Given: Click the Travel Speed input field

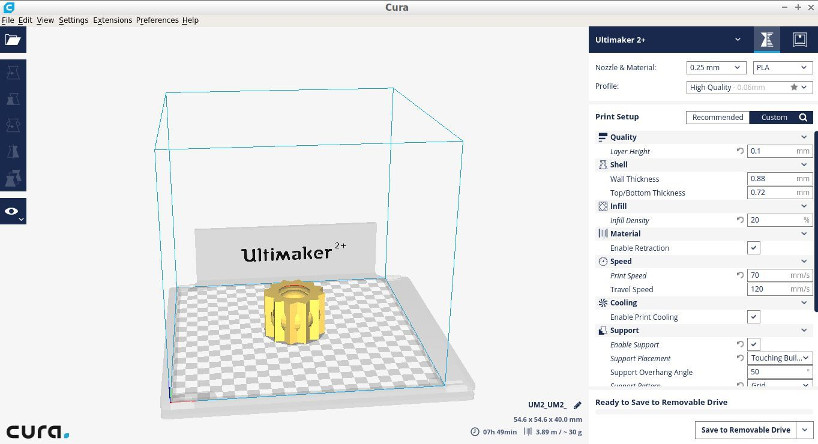Looking at the screenshot, I should [779, 289].
